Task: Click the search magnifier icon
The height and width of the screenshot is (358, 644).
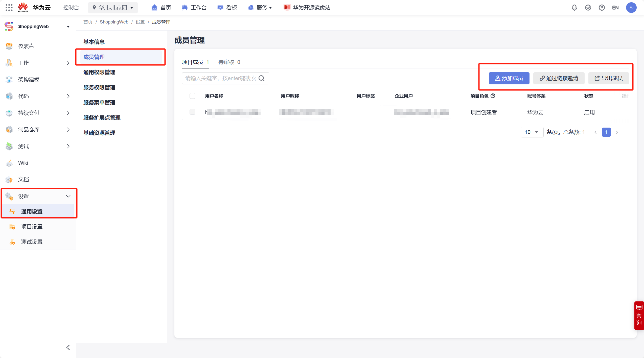Action: pyautogui.click(x=262, y=78)
